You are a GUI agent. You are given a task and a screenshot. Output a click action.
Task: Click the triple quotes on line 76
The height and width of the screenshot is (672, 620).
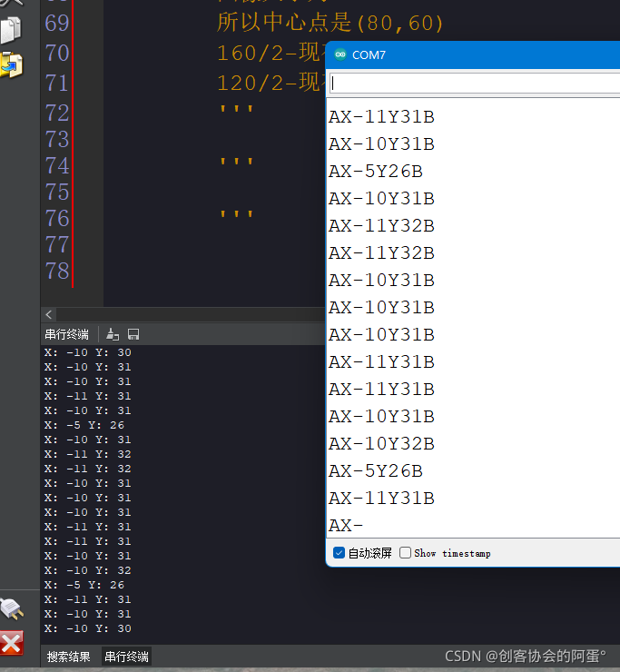pyautogui.click(x=237, y=214)
